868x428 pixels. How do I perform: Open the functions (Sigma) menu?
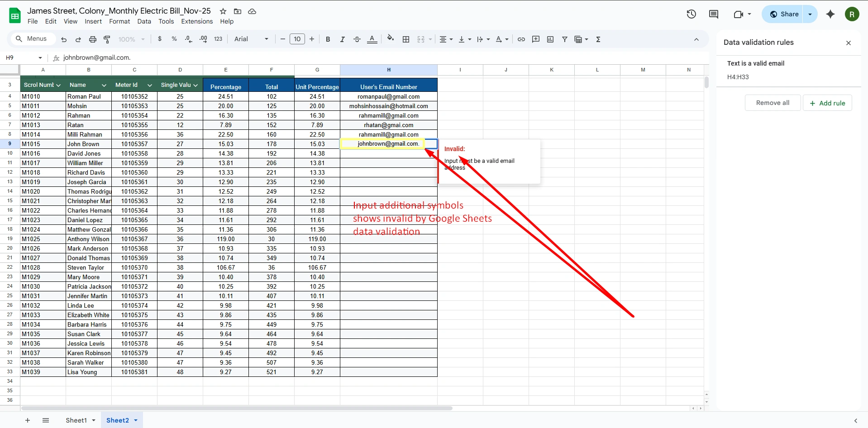coord(598,39)
